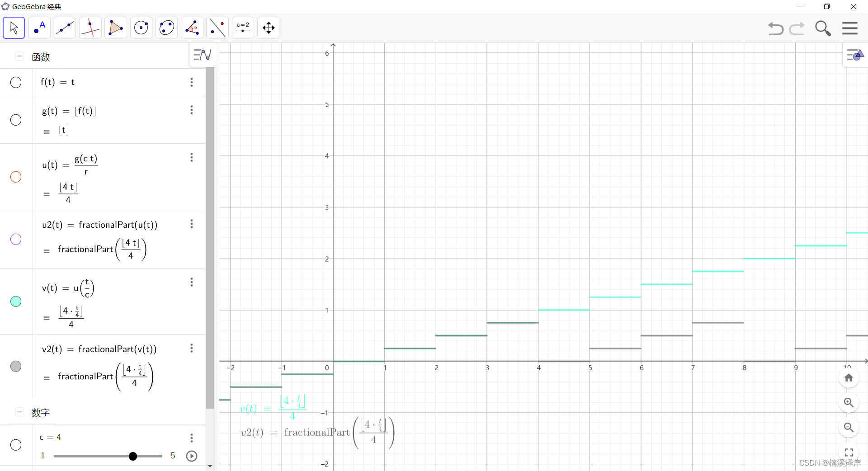Viewport: 868px width, 471px height.
Task: Select the Polygon tool
Action: point(116,28)
